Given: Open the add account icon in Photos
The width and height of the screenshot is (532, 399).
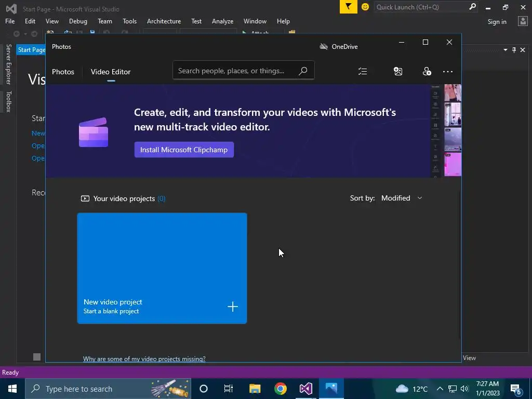Looking at the screenshot, I should click(x=427, y=72).
